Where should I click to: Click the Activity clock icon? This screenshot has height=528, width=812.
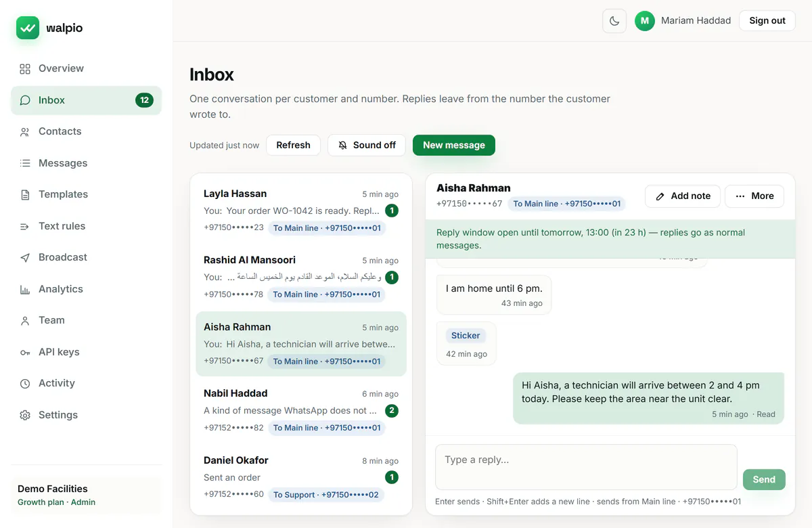click(25, 384)
